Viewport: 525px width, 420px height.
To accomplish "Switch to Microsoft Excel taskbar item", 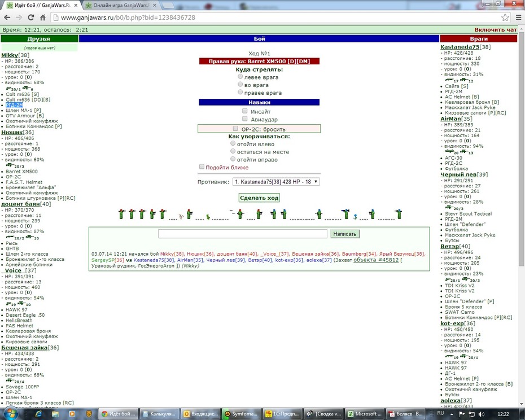I will [365, 414].
